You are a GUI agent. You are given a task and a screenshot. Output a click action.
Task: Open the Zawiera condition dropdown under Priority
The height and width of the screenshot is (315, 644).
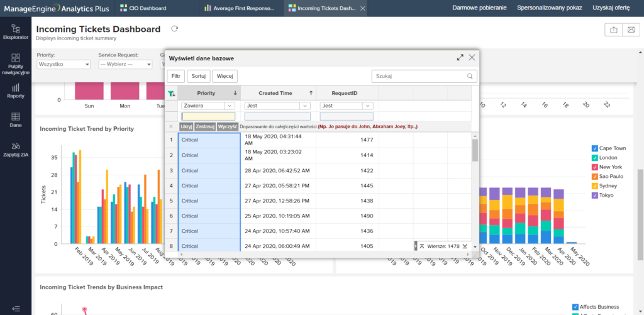[x=208, y=106]
